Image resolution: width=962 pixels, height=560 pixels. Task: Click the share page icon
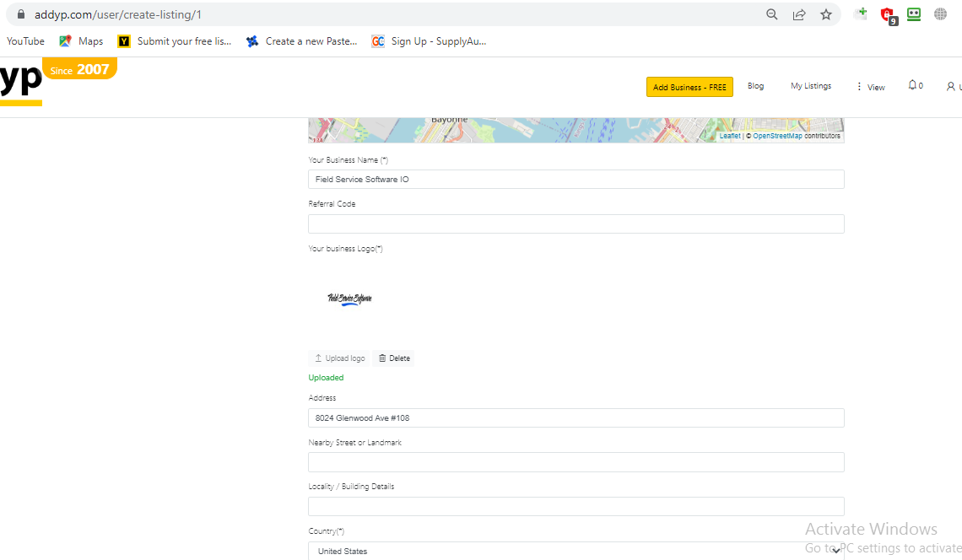click(x=799, y=14)
